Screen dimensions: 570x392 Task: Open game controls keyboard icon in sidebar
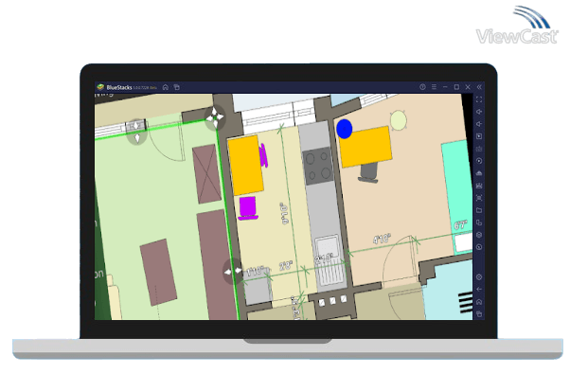[479, 149]
